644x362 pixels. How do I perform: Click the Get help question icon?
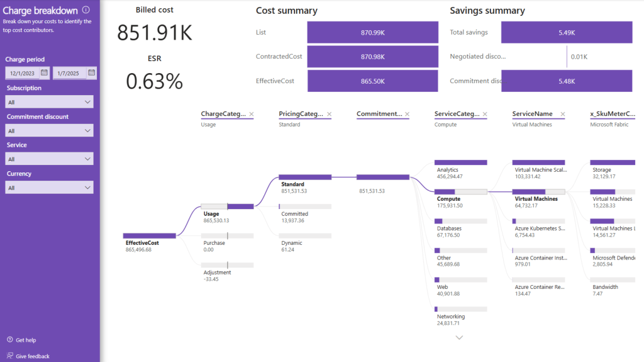10,339
